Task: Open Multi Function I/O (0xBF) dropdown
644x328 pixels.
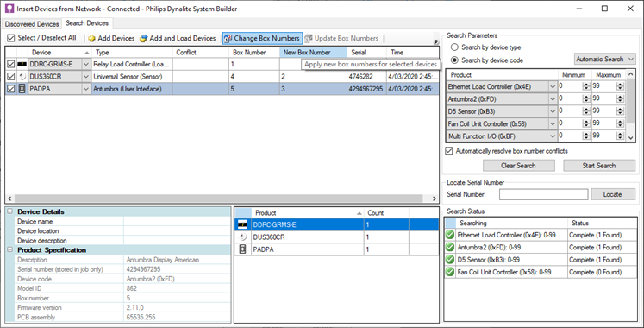Action: click(553, 136)
